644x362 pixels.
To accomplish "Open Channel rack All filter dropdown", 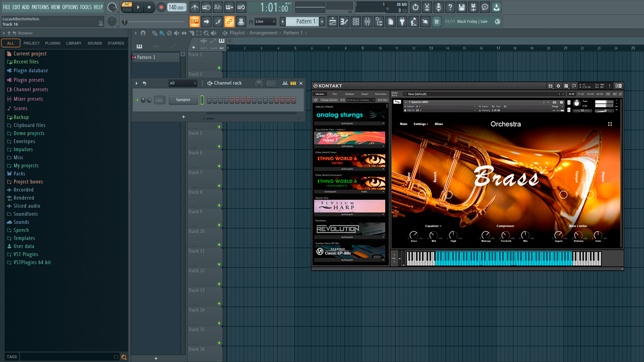I will click(182, 83).
